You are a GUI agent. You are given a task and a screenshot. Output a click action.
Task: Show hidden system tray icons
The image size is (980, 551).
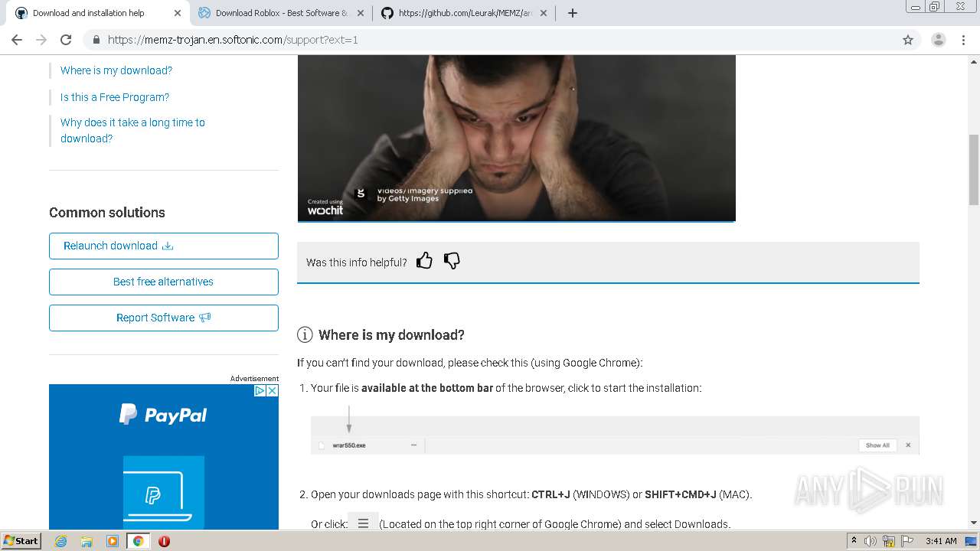click(854, 541)
